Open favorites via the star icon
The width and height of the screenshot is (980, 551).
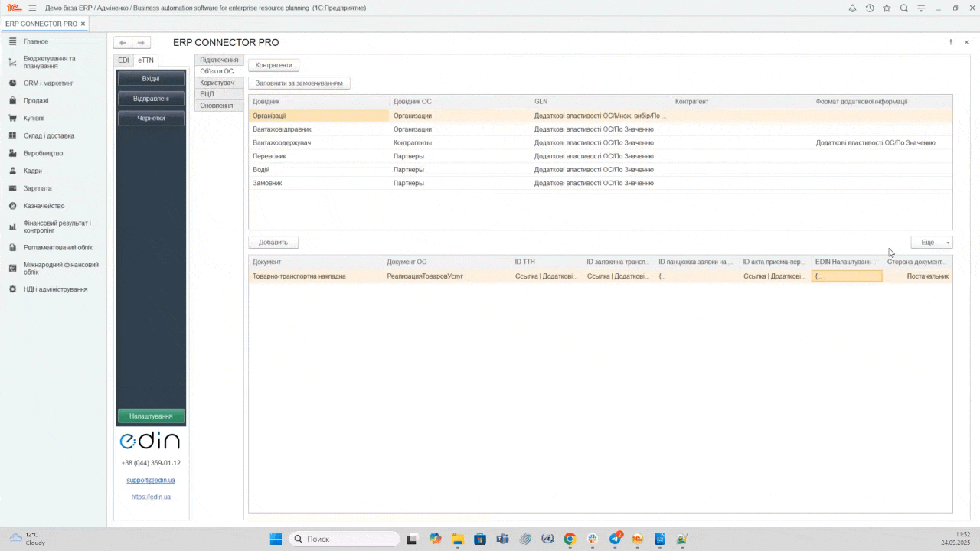[x=887, y=8]
